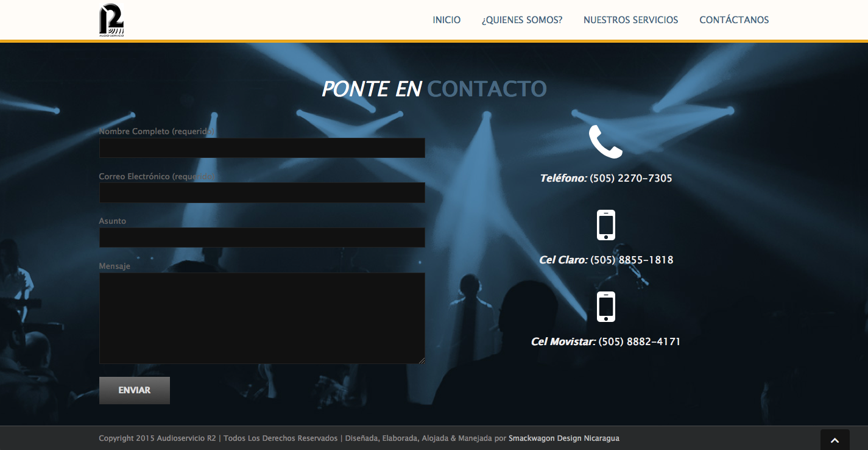
Task: Click the Teléfono number (505) 2270-7305
Action: point(631,178)
